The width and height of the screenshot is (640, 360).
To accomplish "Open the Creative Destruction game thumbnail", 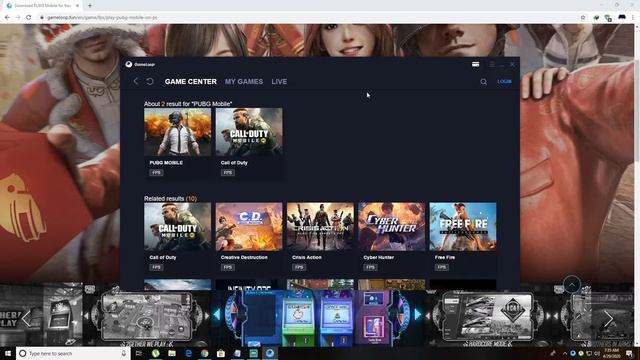I will [249, 227].
